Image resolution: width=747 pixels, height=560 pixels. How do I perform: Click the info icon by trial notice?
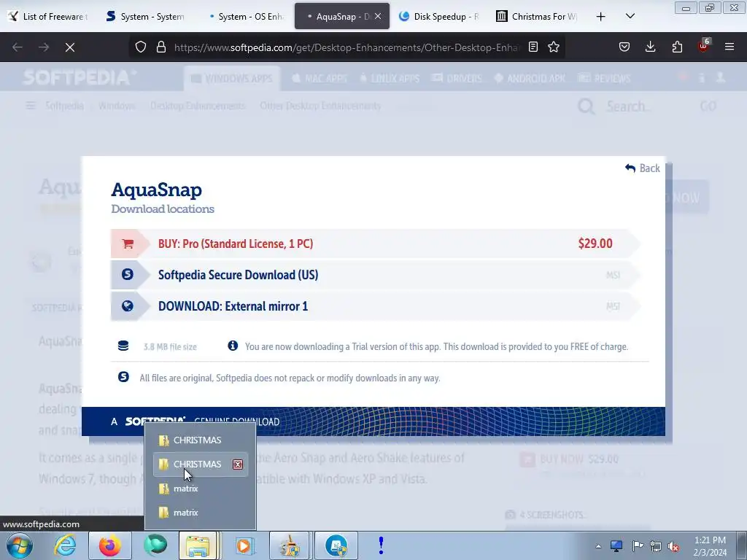(233, 346)
